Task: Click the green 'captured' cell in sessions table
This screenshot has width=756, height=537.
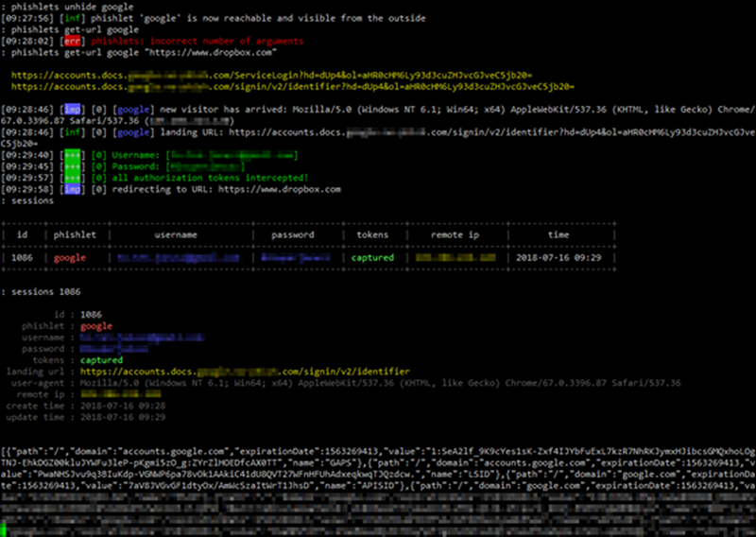Action: click(372, 258)
